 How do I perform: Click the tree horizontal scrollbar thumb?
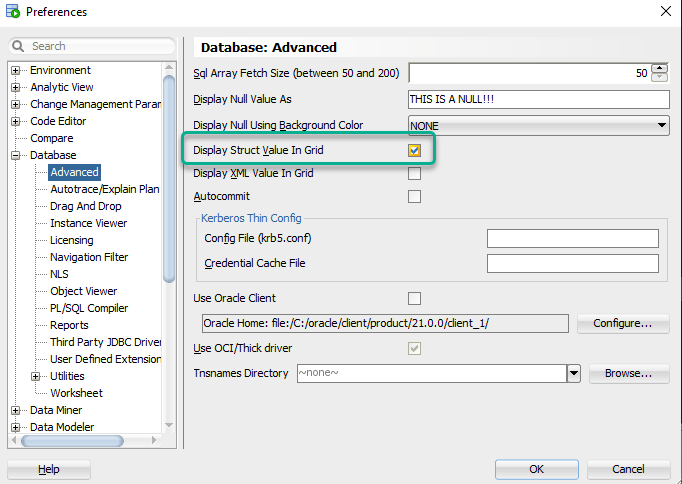(x=72, y=441)
